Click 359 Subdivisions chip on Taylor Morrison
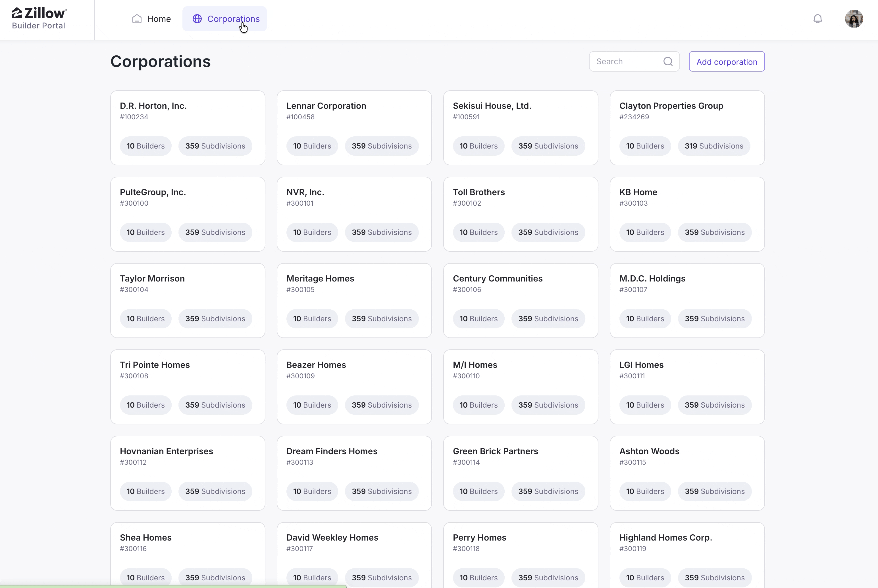 pos(215,318)
